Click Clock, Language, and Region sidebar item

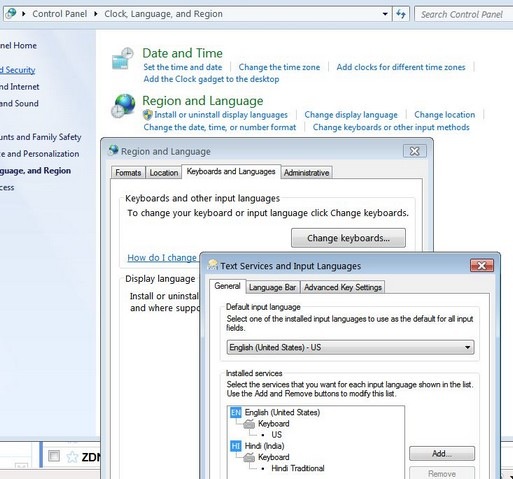[35, 171]
